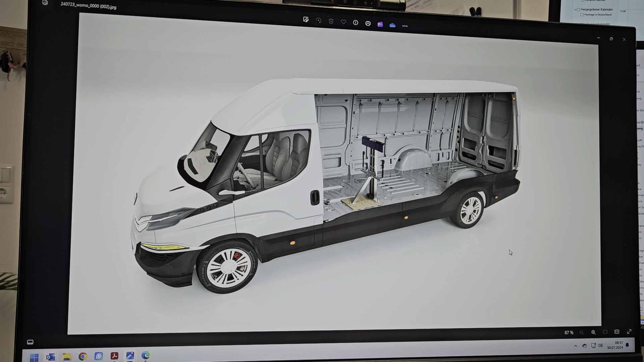Open Outlook from the taskbar

tap(51, 357)
